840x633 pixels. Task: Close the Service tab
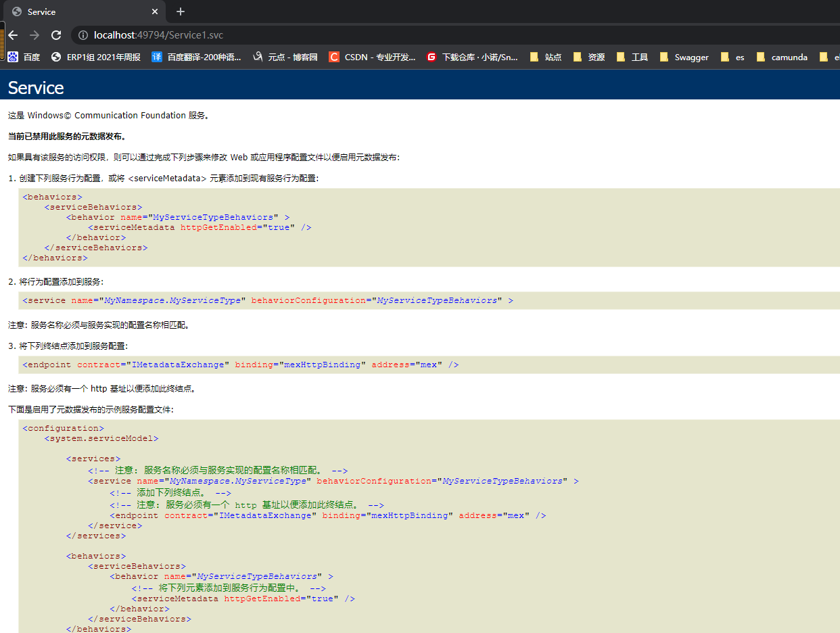point(155,11)
